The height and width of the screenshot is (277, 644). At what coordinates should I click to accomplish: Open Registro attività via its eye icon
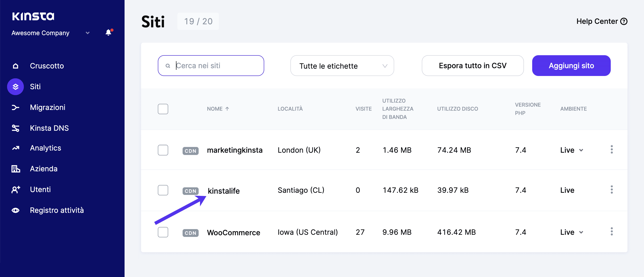[16, 210]
